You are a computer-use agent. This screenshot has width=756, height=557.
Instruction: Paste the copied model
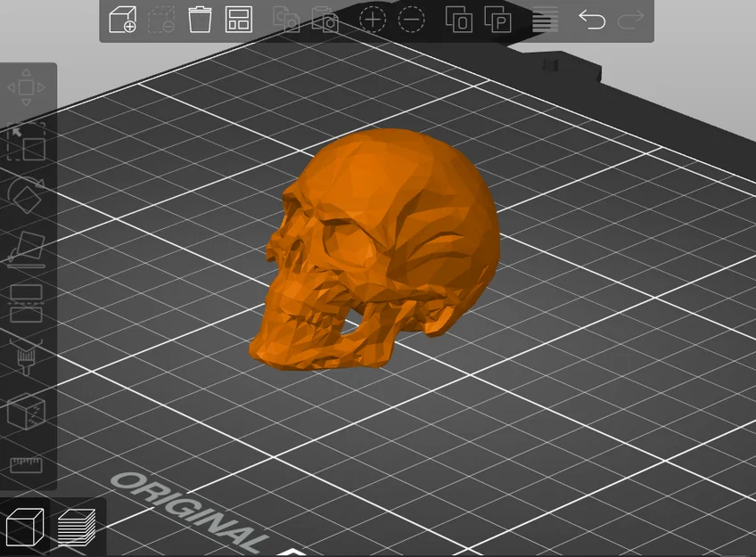point(326,20)
